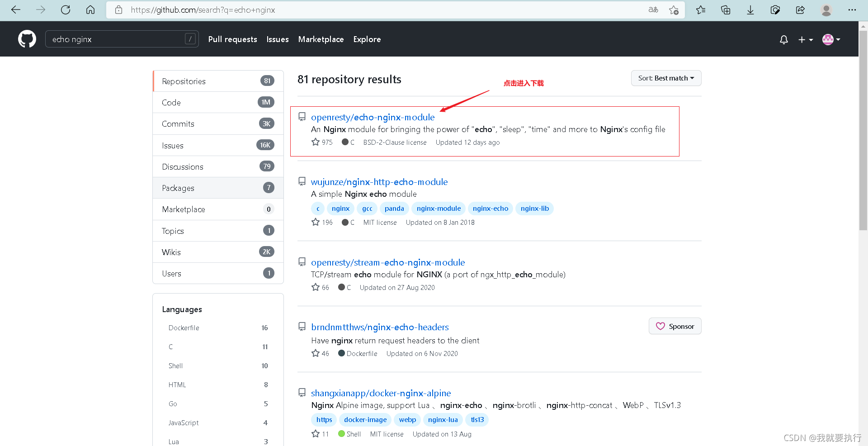868x446 pixels.
Task: Open GitHub notifications bell
Action: [x=784, y=39]
